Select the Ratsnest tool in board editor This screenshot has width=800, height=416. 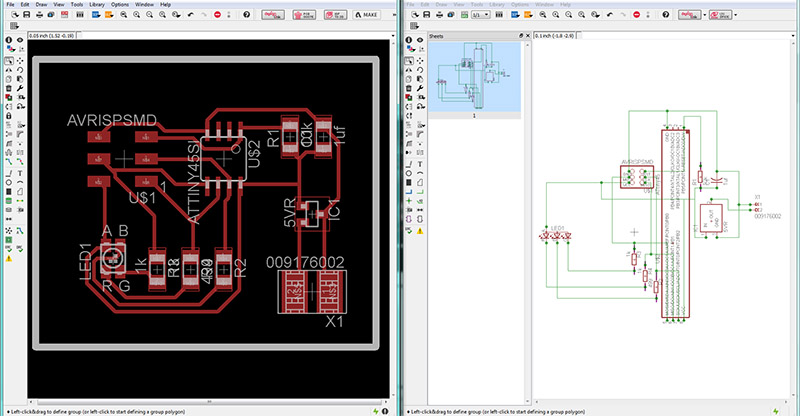tap(9, 231)
